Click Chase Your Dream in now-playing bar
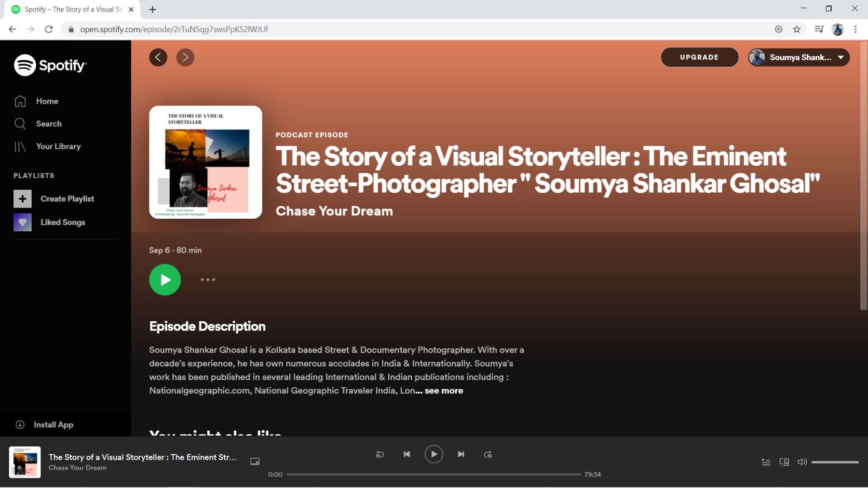This screenshot has height=488, width=868. tap(78, 468)
